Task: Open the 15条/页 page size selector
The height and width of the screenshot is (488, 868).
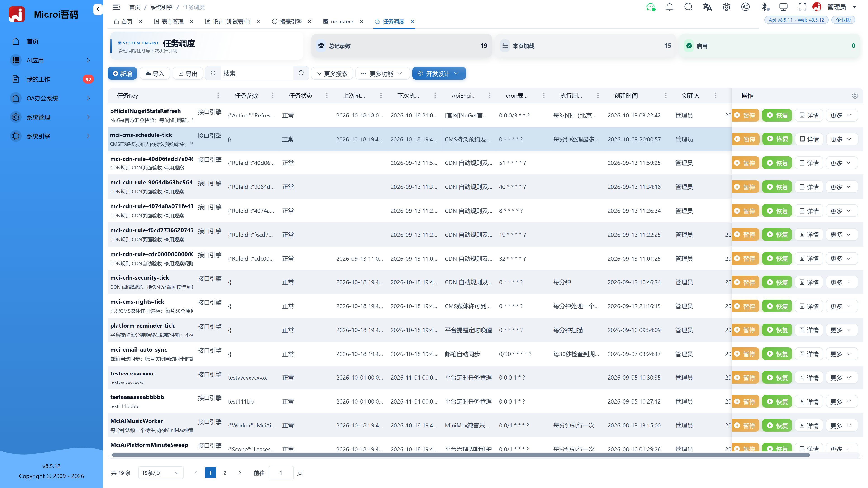Action: pos(161,473)
